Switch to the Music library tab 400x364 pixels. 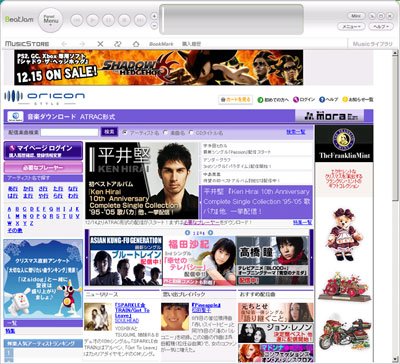pos(372,44)
